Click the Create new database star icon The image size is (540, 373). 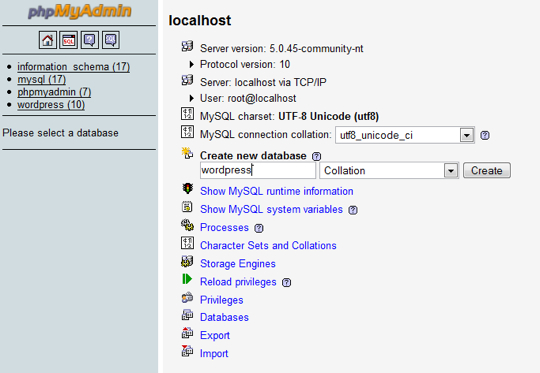(187, 153)
